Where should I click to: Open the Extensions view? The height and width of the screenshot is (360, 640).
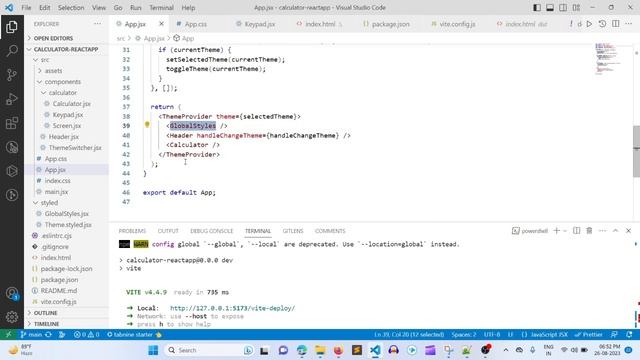pyautogui.click(x=12, y=123)
